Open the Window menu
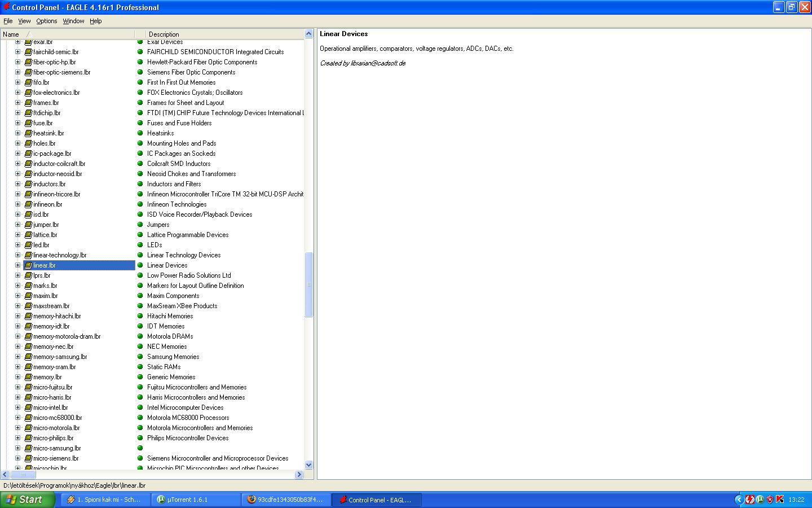 tap(73, 21)
